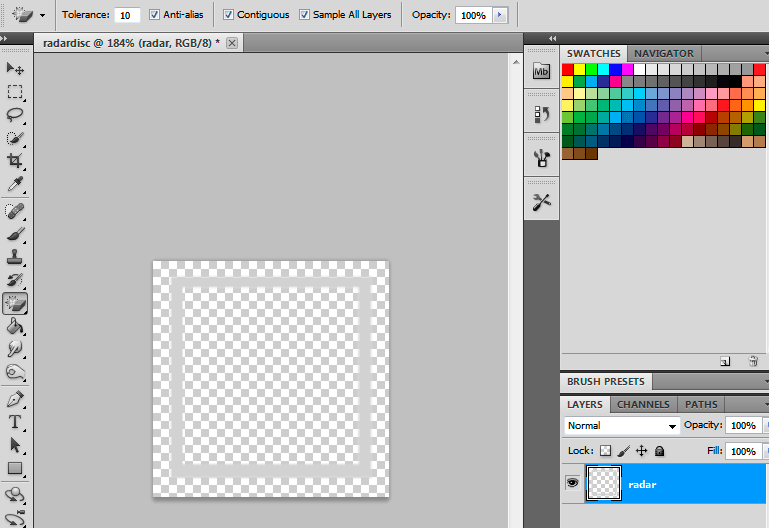The height and width of the screenshot is (528, 769).
Task: Delete swatch using trash icon
Action: (753, 361)
